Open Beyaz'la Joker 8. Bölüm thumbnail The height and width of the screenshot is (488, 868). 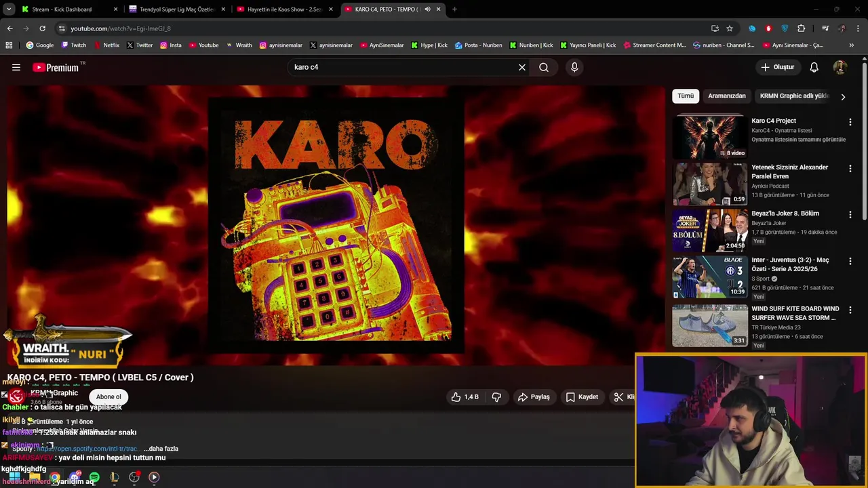[x=710, y=230]
